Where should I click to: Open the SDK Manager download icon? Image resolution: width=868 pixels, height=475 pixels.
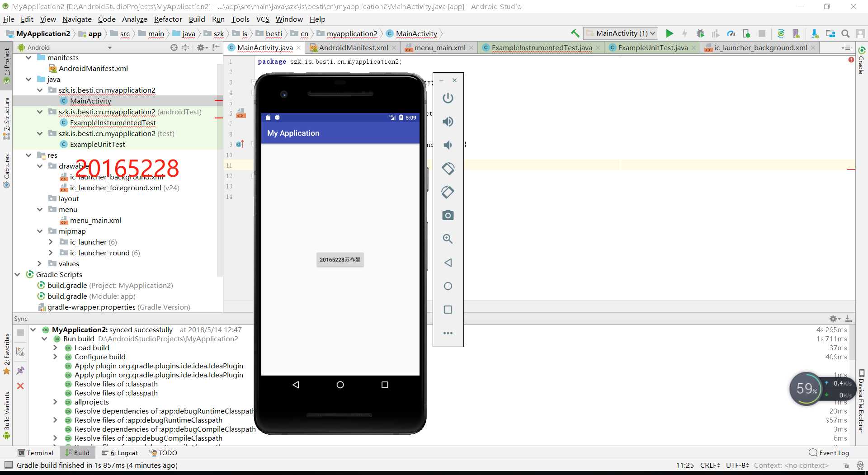pyautogui.click(x=815, y=33)
